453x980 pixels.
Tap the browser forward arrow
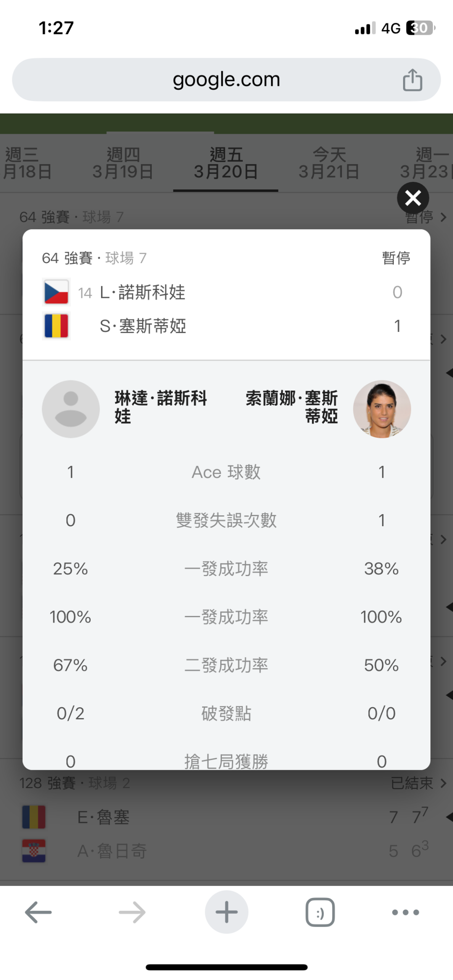click(132, 912)
